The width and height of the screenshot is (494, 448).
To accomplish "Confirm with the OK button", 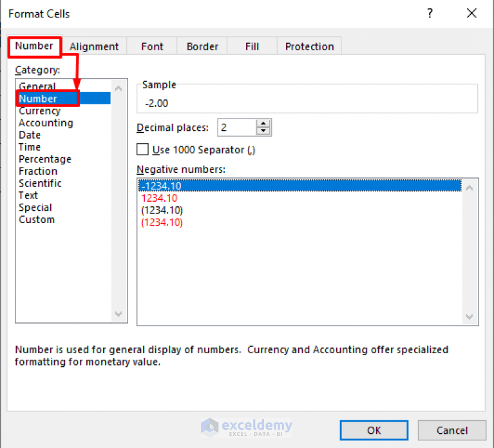I will click(x=374, y=430).
